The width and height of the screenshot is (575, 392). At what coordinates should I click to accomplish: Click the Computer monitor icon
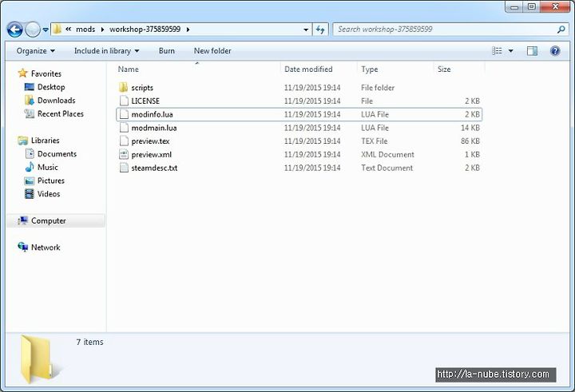[22, 220]
